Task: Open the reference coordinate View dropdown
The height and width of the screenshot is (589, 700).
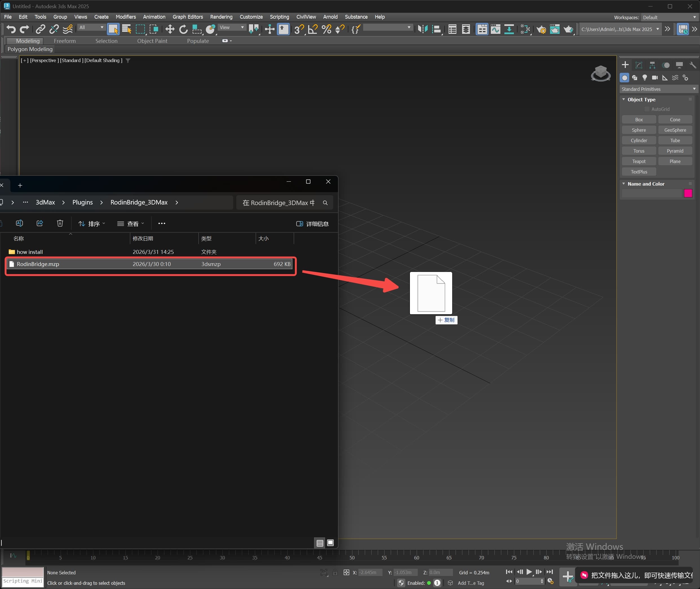Action: (232, 27)
